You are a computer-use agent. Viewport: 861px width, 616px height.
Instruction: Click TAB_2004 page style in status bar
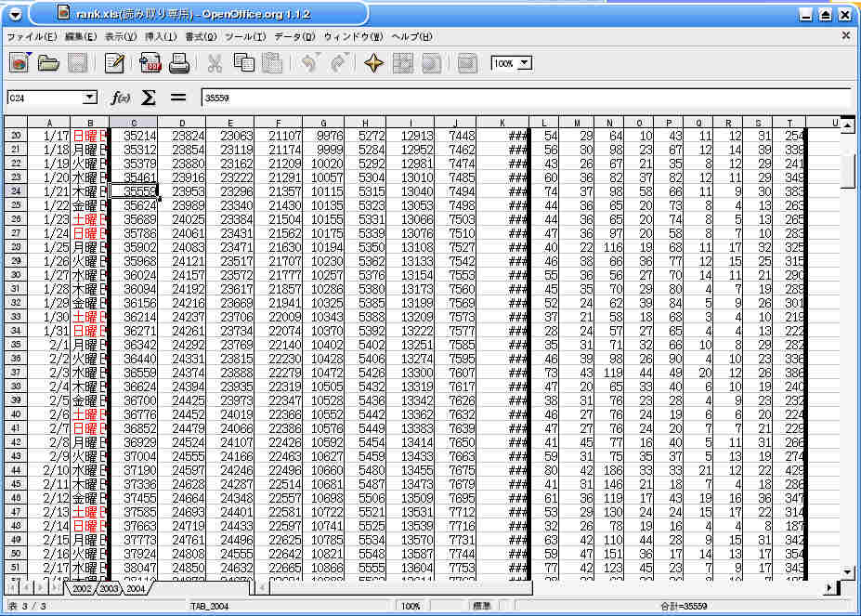click(210, 606)
